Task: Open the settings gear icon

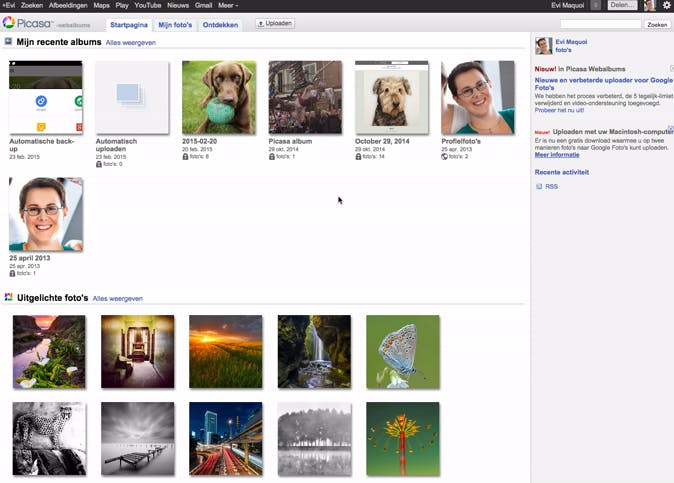Action: tap(666, 5)
